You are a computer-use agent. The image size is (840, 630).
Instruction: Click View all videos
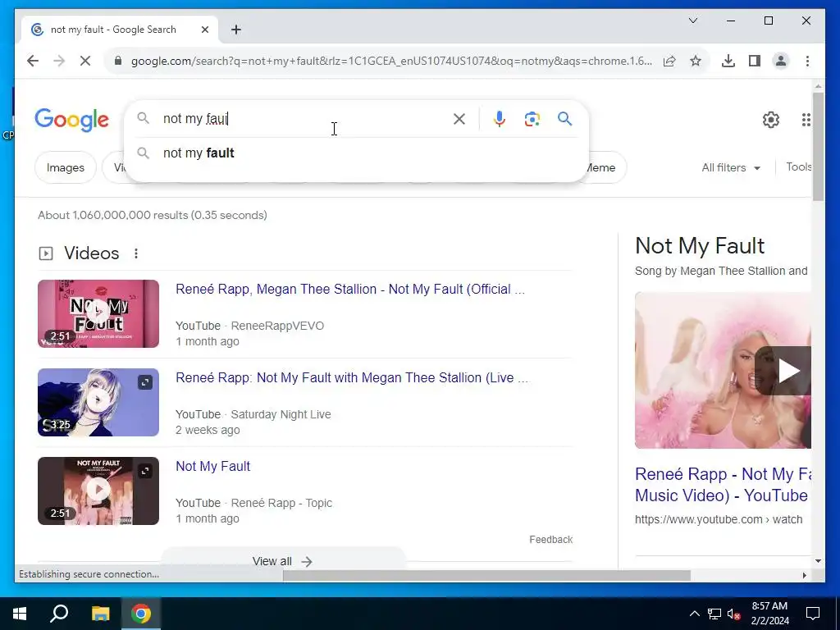pyautogui.click(x=283, y=561)
